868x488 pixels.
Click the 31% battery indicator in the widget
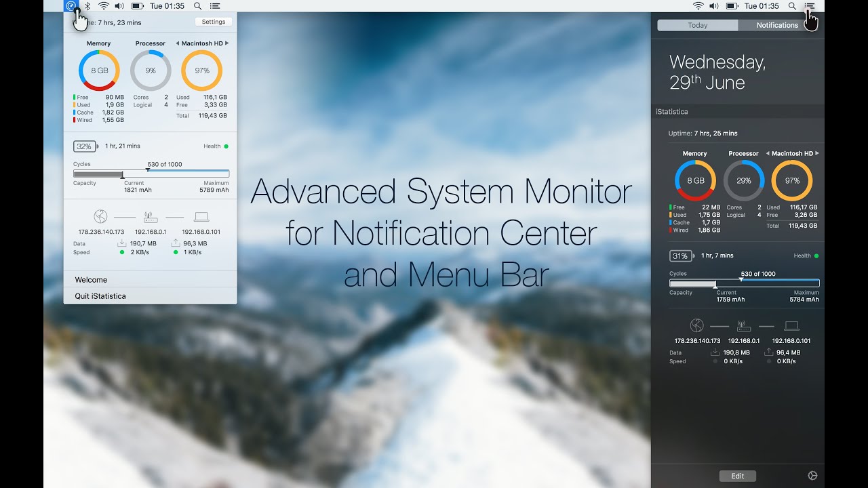click(x=681, y=256)
